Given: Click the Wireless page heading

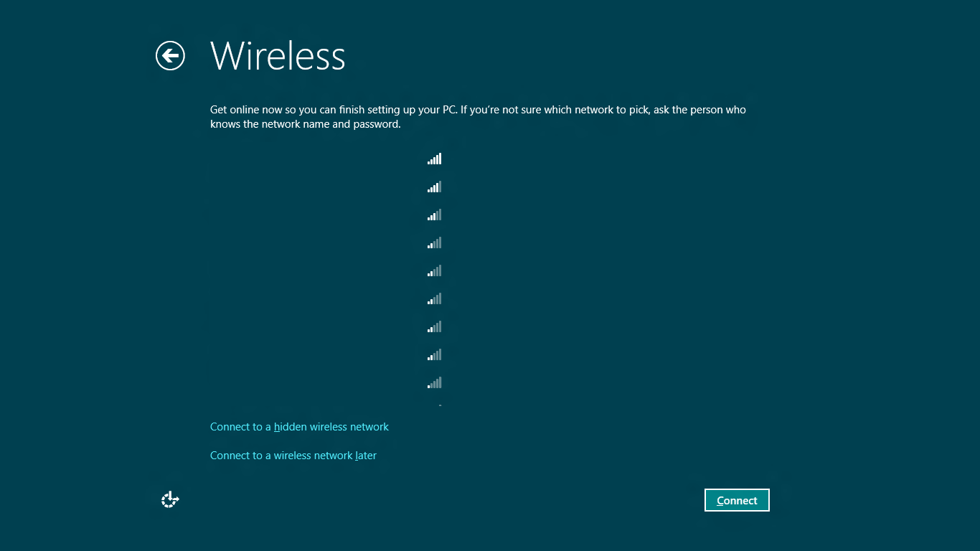Looking at the screenshot, I should click(278, 56).
